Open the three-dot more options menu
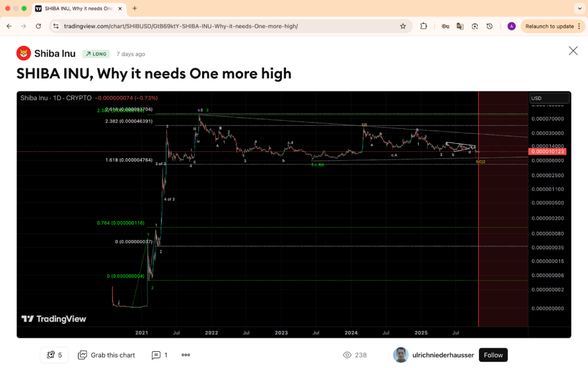This screenshot has height=368, width=588. [185, 355]
